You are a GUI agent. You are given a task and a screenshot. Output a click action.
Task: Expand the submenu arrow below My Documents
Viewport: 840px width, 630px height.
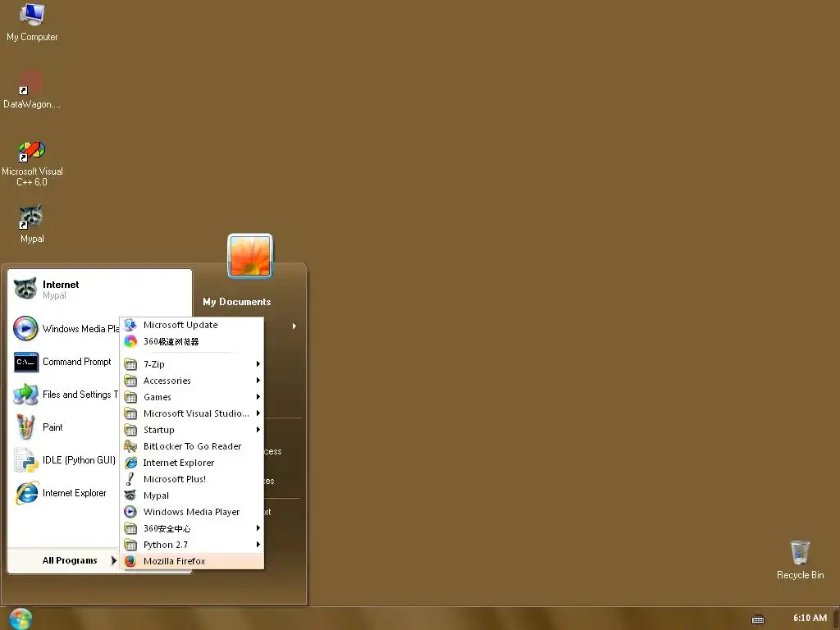pyautogui.click(x=294, y=326)
